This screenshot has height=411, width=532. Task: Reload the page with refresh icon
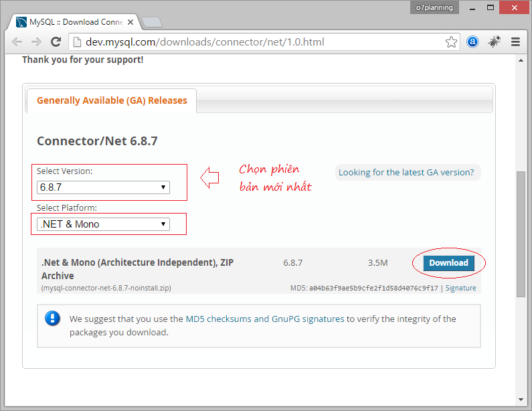(x=56, y=42)
